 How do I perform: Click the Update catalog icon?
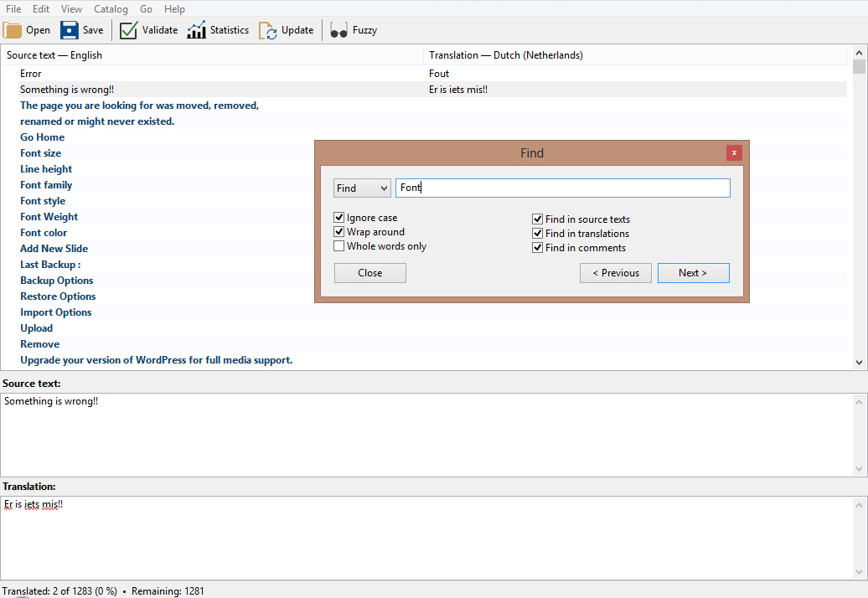267,30
